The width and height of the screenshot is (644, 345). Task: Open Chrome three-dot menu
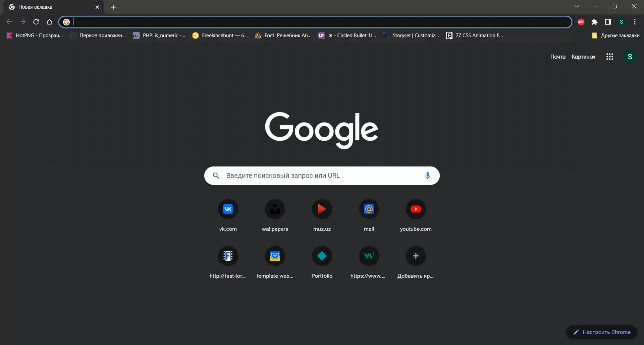pos(635,22)
